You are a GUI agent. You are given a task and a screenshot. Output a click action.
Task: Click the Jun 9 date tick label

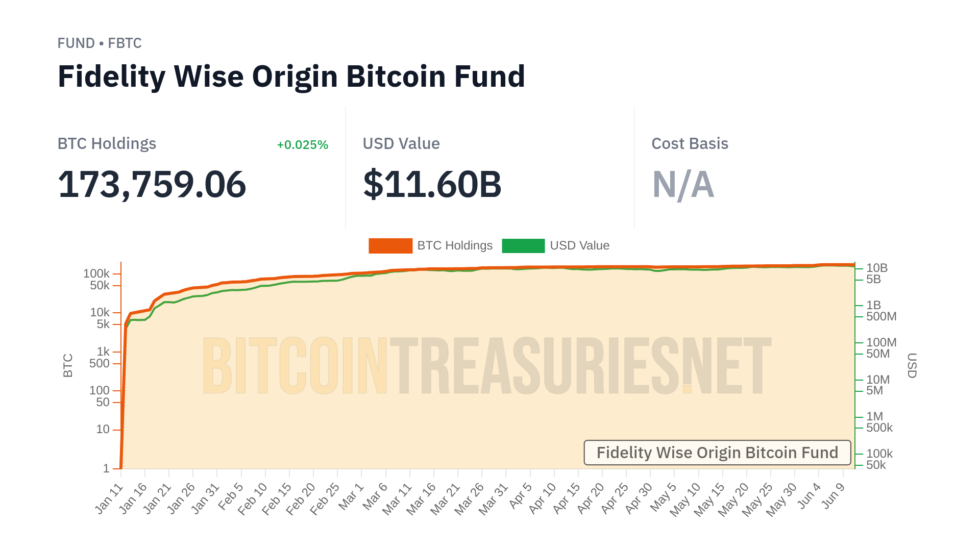(834, 496)
